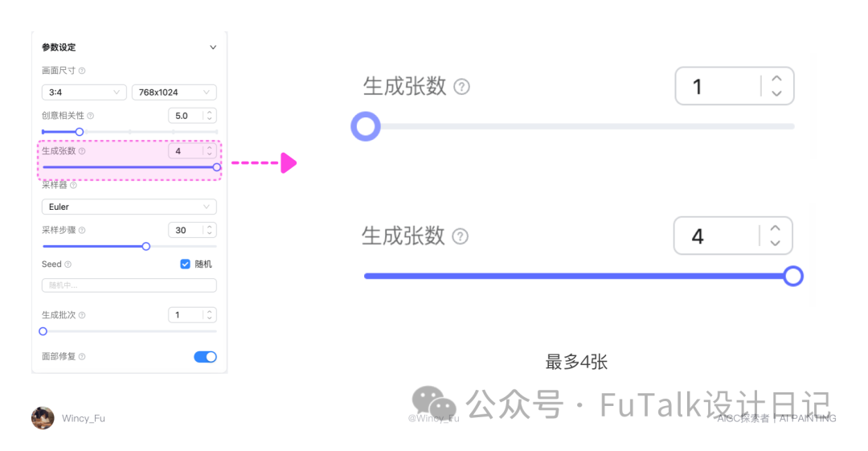The height and width of the screenshot is (451, 868).
Task: Click the Seed input field
Action: coord(129,285)
